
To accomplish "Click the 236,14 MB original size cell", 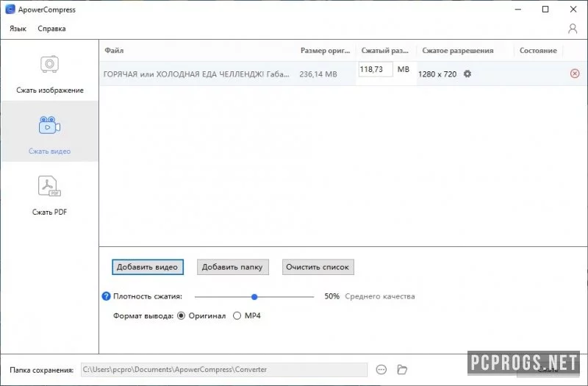I will point(318,74).
